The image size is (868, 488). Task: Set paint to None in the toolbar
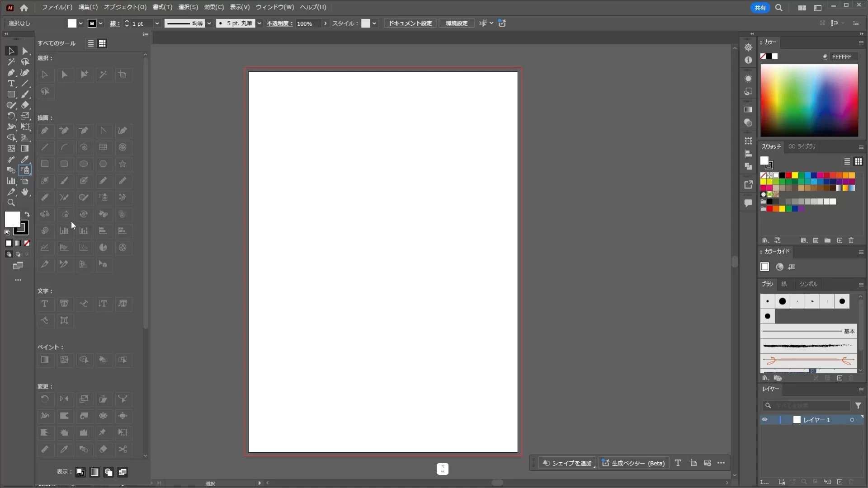pos(27,243)
